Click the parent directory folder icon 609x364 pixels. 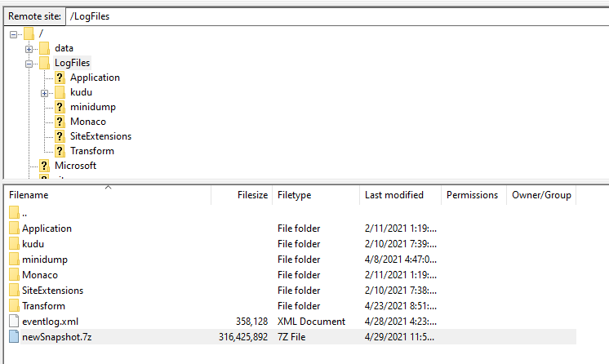[14, 213]
